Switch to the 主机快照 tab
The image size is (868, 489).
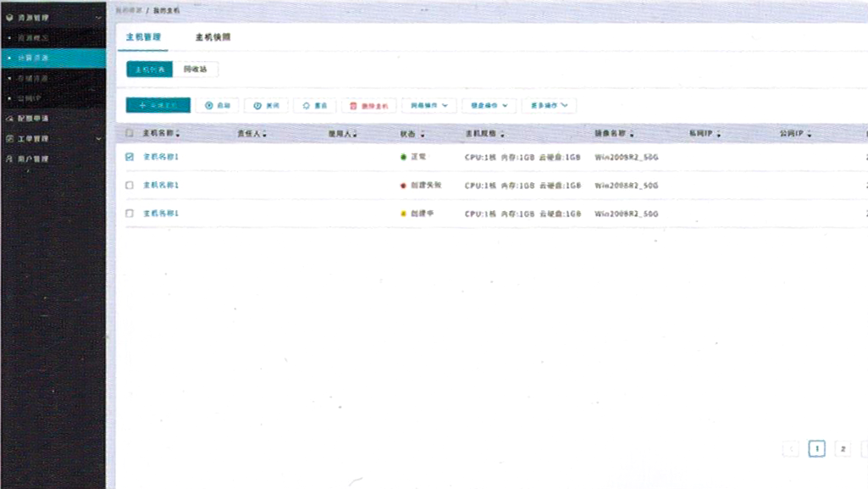click(x=213, y=37)
